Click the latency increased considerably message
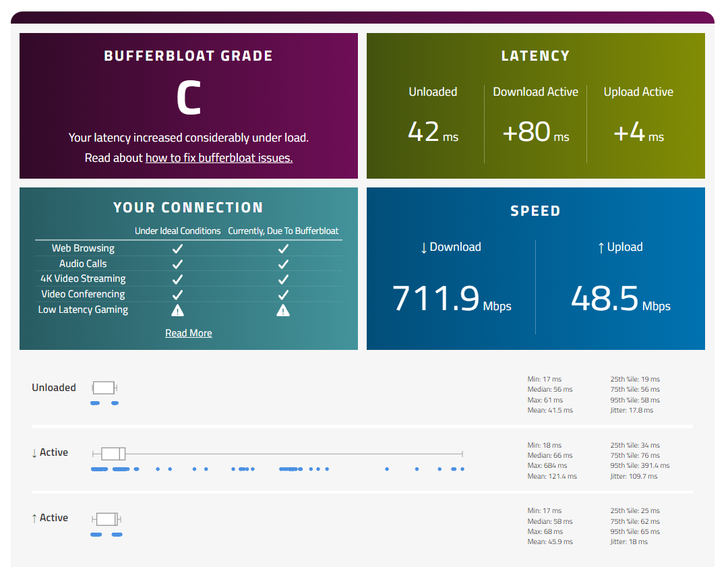Image resolution: width=728 pixels, height=567 pixels. (x=189, y=138)
